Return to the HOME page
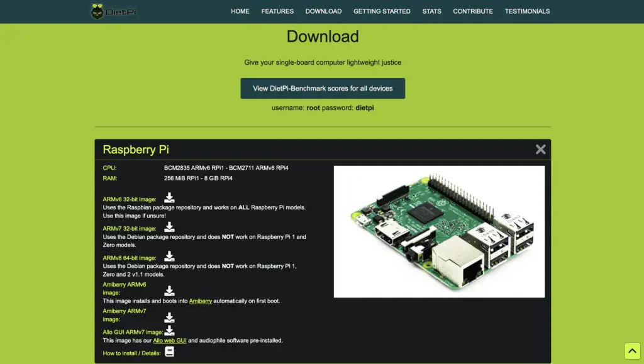The width and height of the screenshot is (644, 364). (x=240, y=11)
